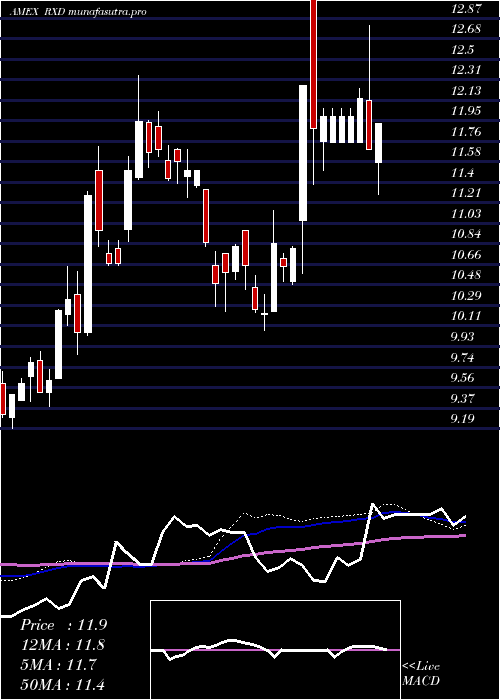Click the 12.68 price axis label

click(x=467, y=29)
